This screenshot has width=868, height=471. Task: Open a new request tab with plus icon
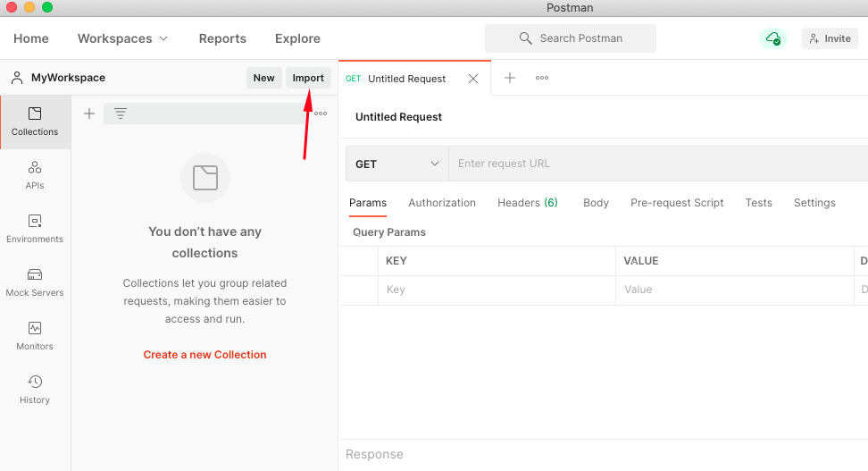510,78
